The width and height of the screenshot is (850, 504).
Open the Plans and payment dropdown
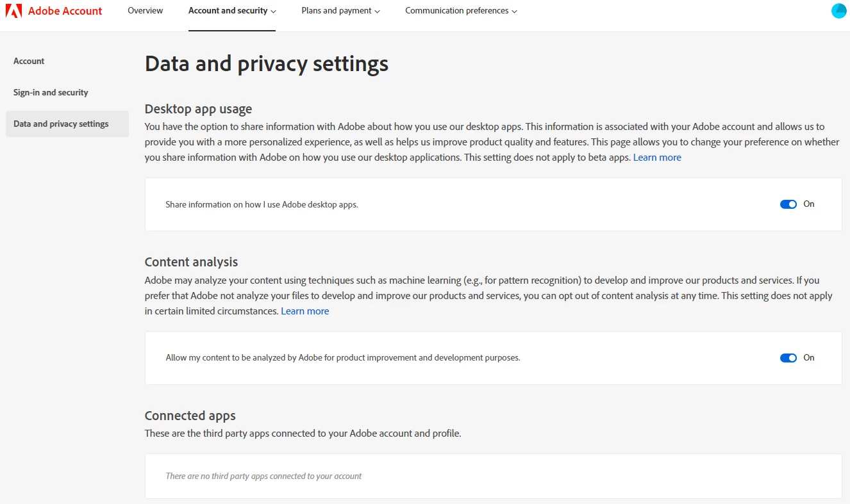[x=340, y=11]
